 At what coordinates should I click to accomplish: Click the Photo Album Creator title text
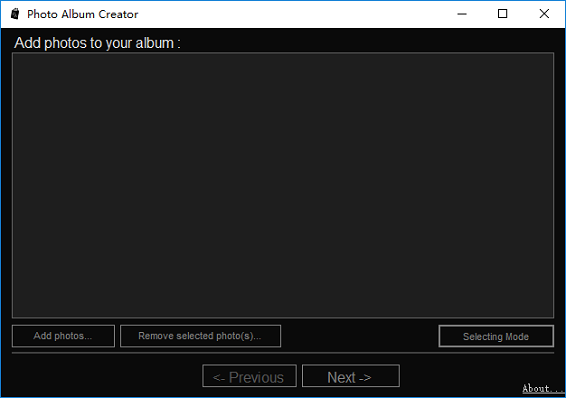(83, 14)
